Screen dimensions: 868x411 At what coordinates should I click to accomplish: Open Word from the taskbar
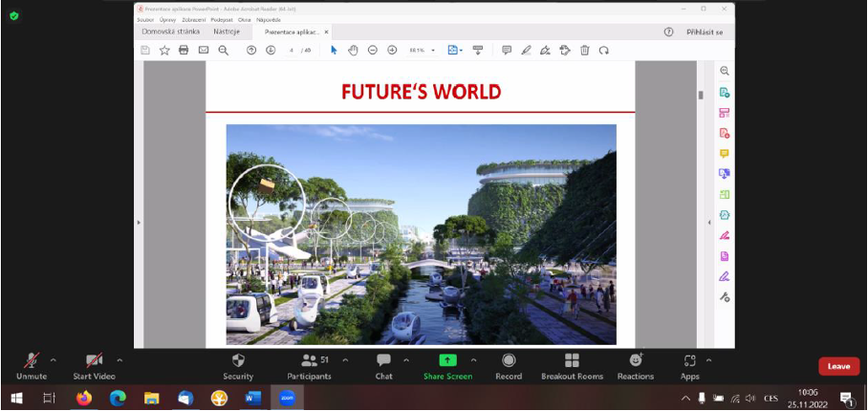coord(253,398)
